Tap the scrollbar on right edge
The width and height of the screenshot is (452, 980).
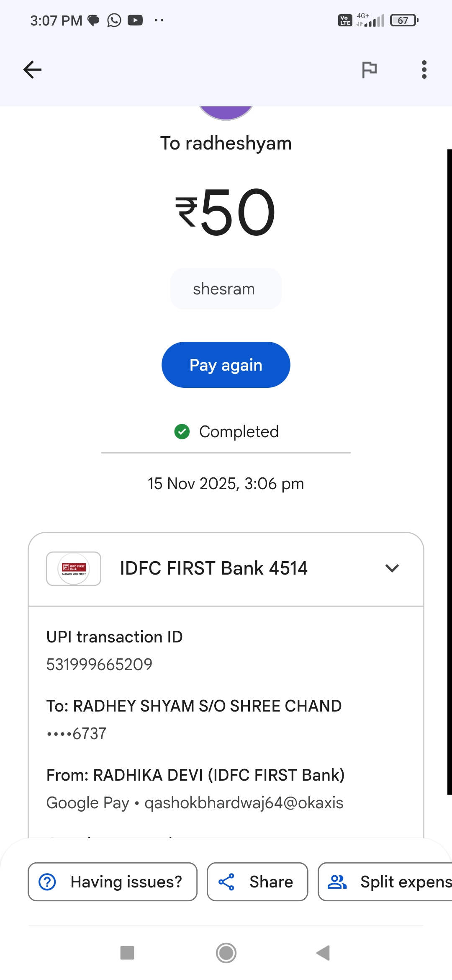[449, 471]
